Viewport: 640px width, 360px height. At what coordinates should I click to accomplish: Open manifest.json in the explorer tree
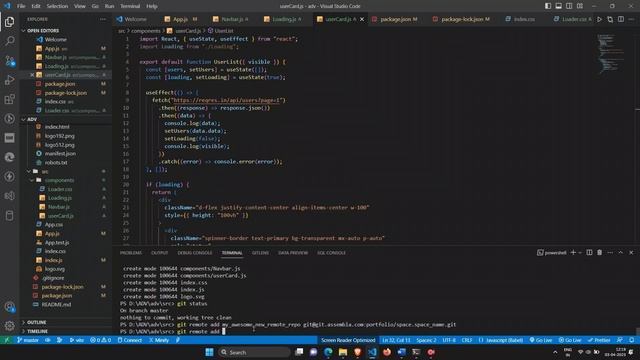tap(60, 153)
